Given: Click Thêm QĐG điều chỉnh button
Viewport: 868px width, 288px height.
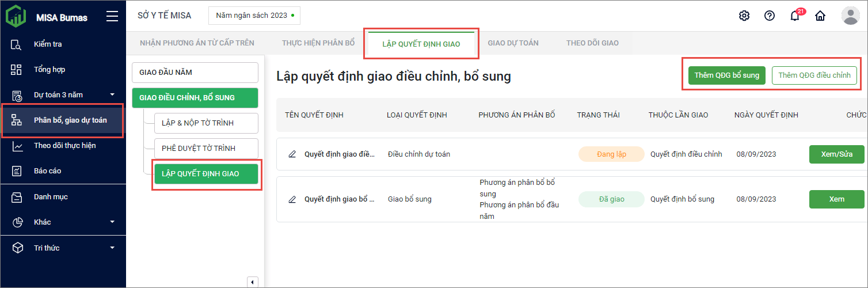Looking at the screenshot, I should tap(814, 75).
